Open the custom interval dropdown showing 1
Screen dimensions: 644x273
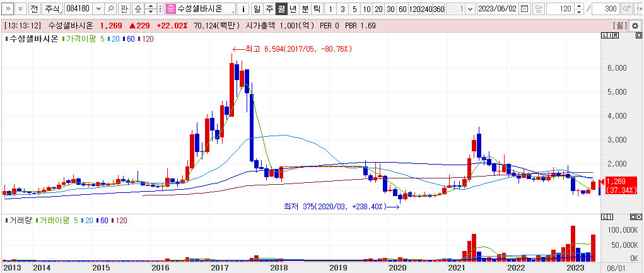coord(470,9)
